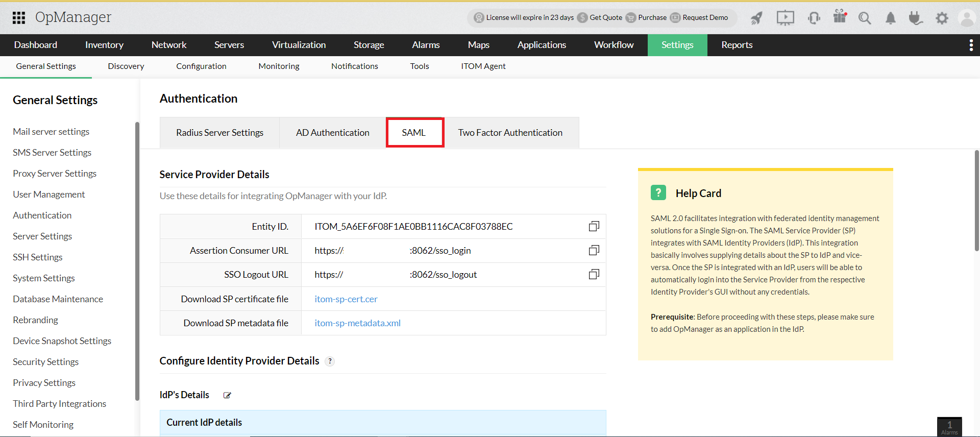The height and width of the screenshot is (437, 980).
Task: Click the plug integrations icon
Action: 916,18
